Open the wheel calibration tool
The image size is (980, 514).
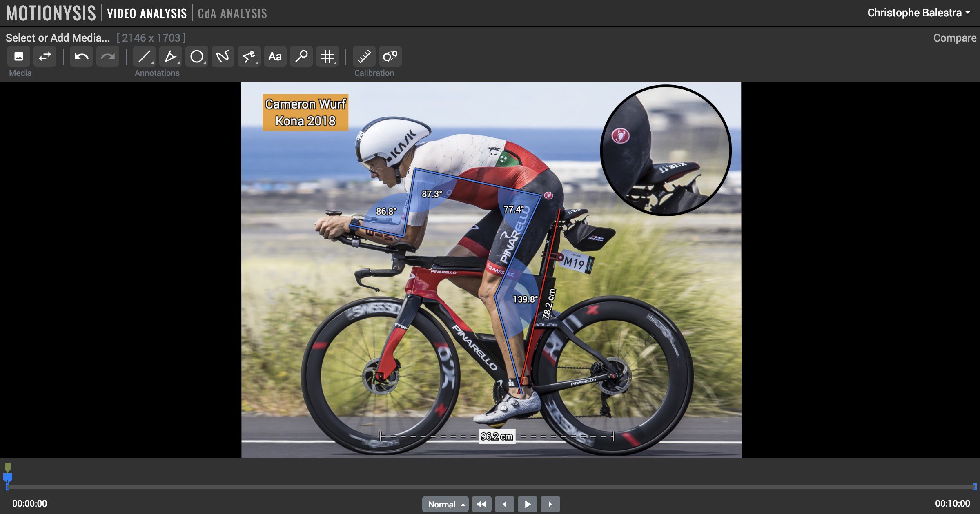tap(390, 56)
